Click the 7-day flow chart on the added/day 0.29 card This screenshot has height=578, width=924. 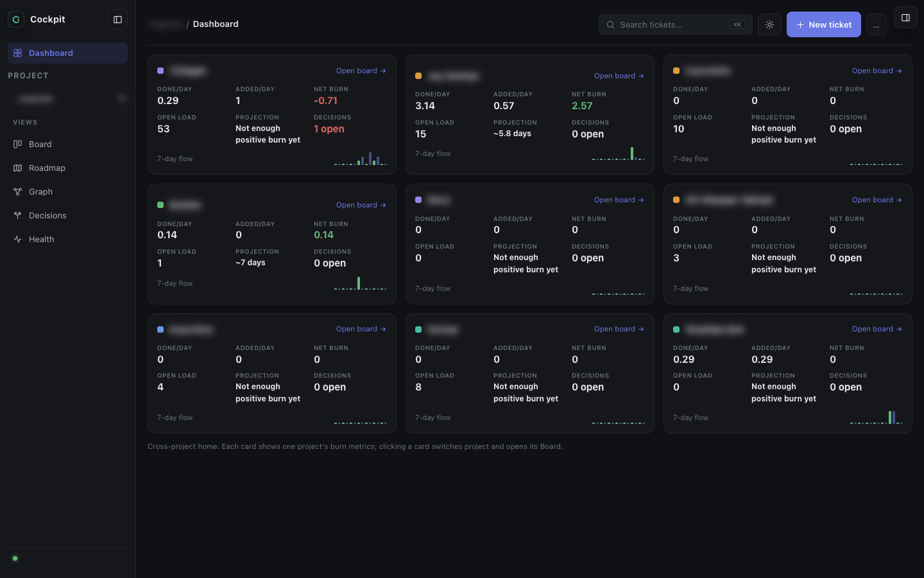[877, 417]
